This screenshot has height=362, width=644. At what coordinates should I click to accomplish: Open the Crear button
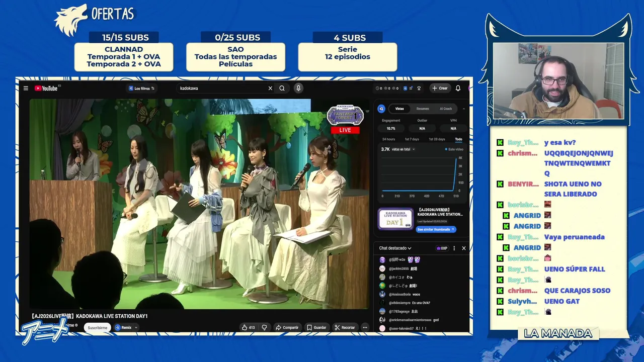440,88
